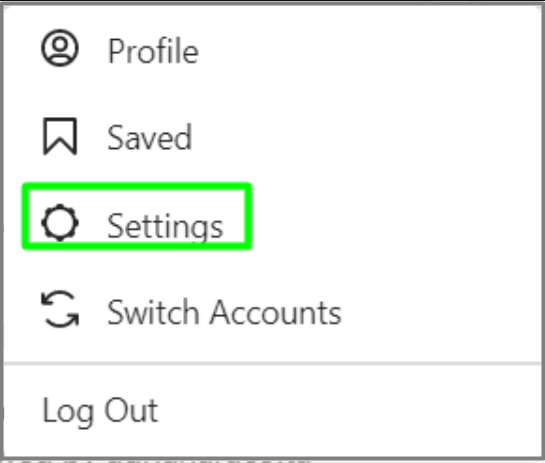Select the Log Out text below the divider
Screen dimensions: 545x463
point(100,412)
